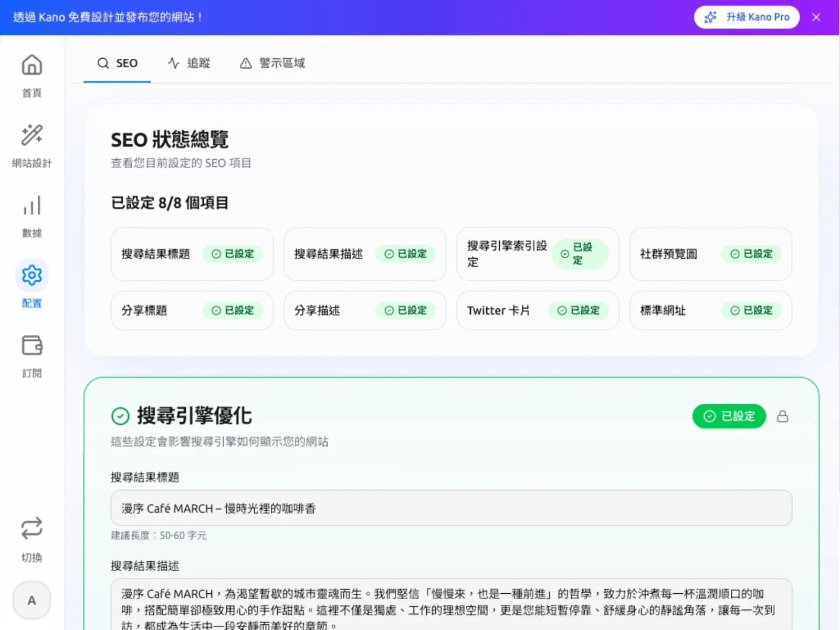Open the 訂閱 wallet section
This screenshot has width=840, height=630.
point(31,356)
